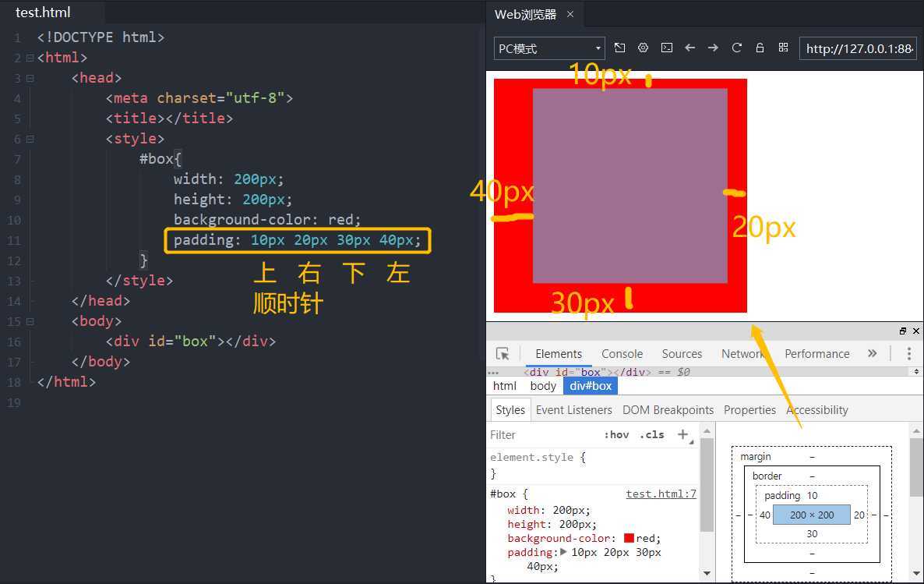Open the Properties sidebar tab
The width and height of the screenshot is (924, 584).
pyautogui.click(x=749, y=410)
